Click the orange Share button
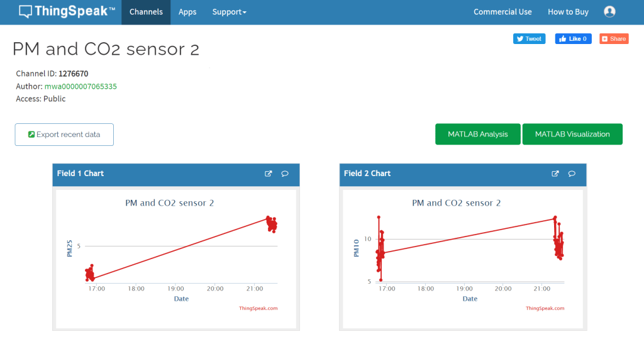 (x=614, y=39)
